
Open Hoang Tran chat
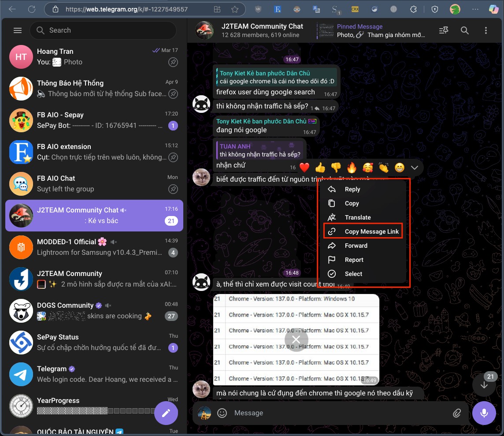(94, 56)
